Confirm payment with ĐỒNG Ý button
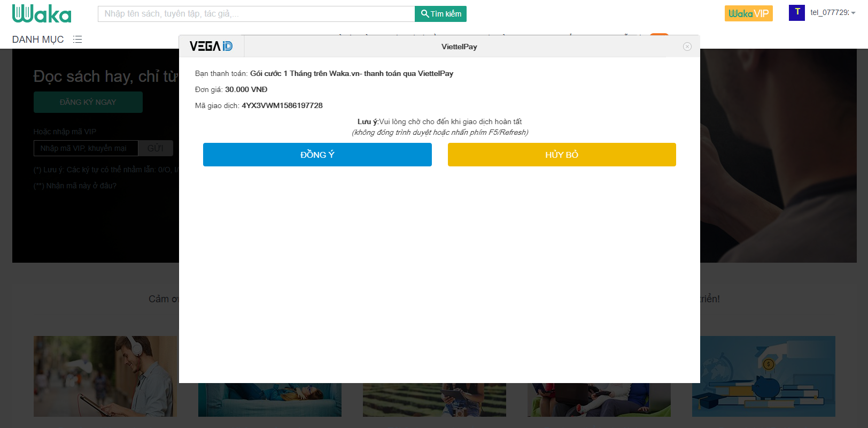This screenshot has width=868, height=428. 317,155
